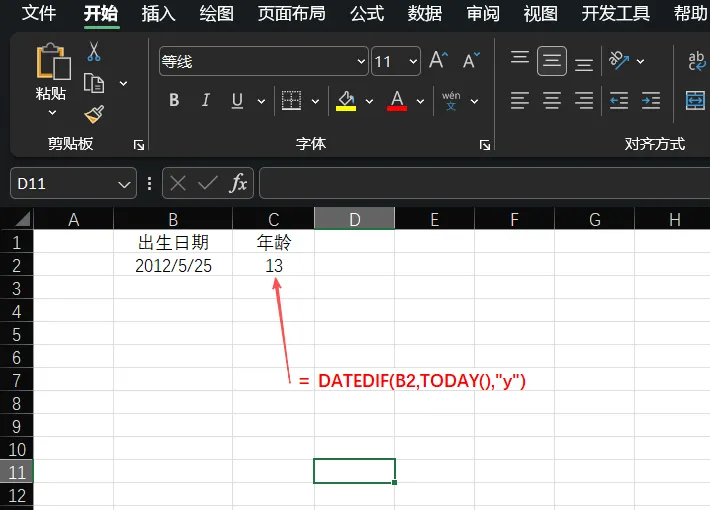Click the Copy icon
The image size is (710, 510).
tap(94, 83)
